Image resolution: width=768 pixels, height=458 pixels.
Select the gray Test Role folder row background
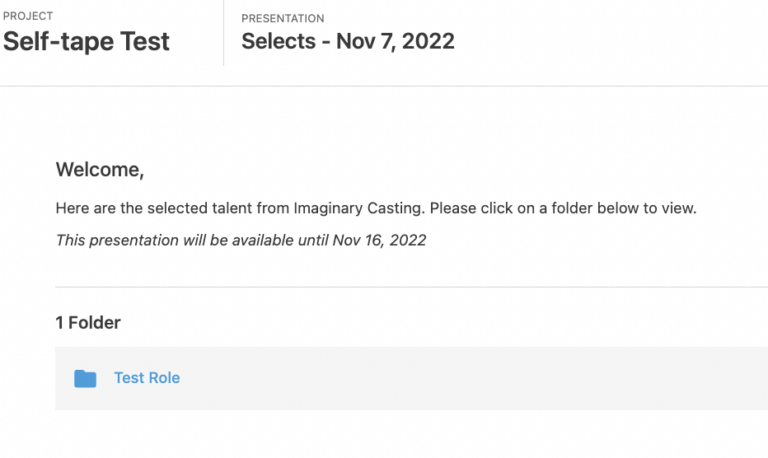[x=411, y=378]
